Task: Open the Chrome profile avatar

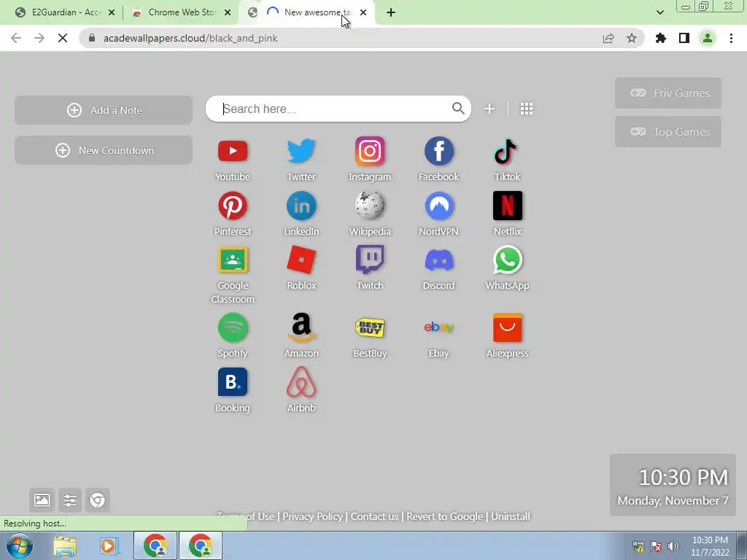Action: tap(708, 38)
